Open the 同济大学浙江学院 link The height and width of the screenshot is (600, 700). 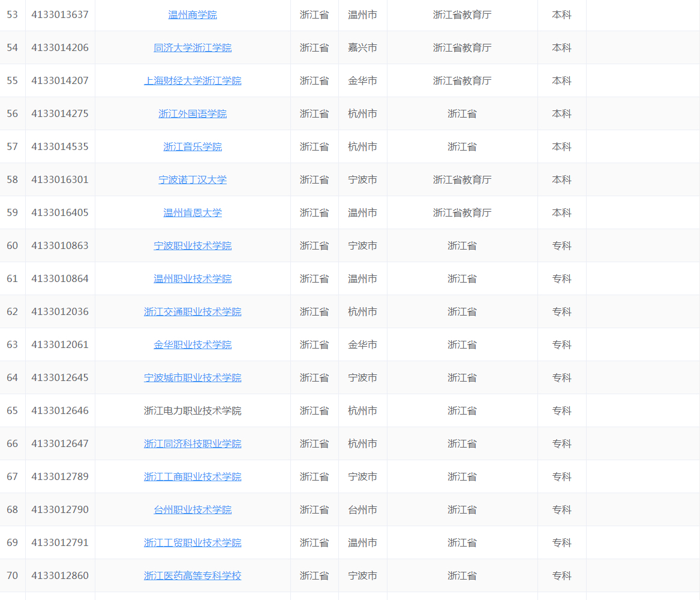coord(193,48)
